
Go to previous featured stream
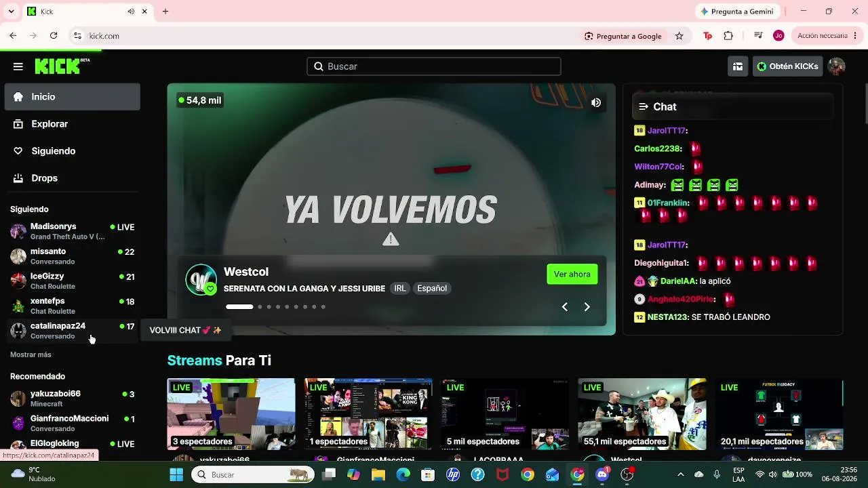564,307
